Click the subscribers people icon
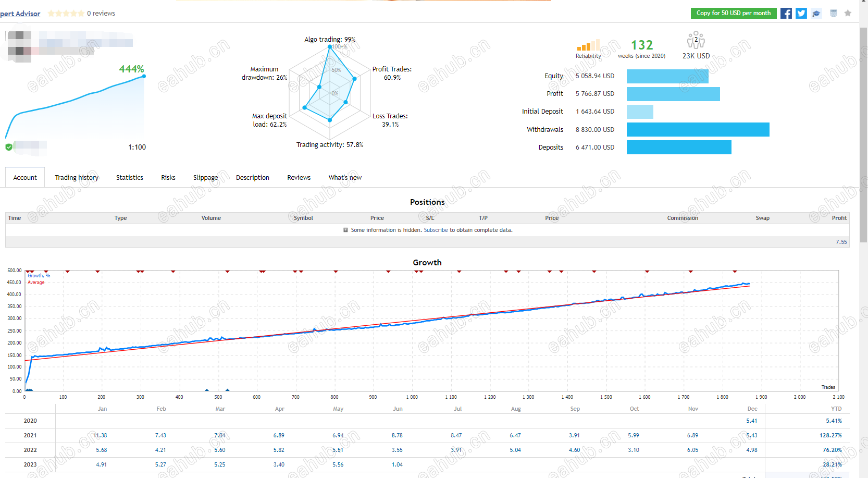868x478 pixels. coord(696,40)
